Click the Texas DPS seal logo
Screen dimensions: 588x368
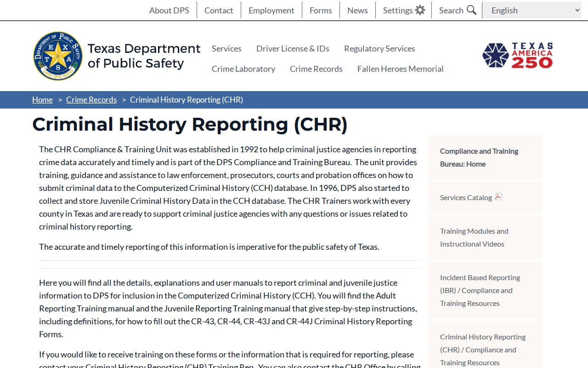coord(58,56)
